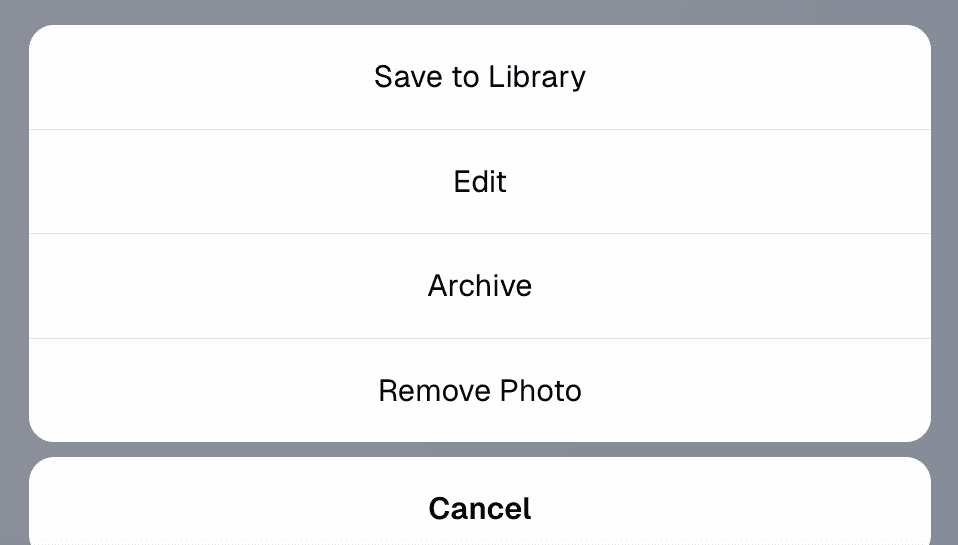Pick Edit below Save to Library
Screen dimensions: 958x545
click(x=480, y=181)
